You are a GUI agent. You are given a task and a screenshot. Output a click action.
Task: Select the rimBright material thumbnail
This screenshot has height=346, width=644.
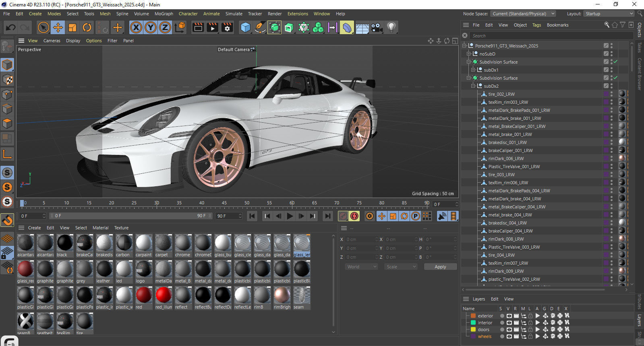coord(282,298)
